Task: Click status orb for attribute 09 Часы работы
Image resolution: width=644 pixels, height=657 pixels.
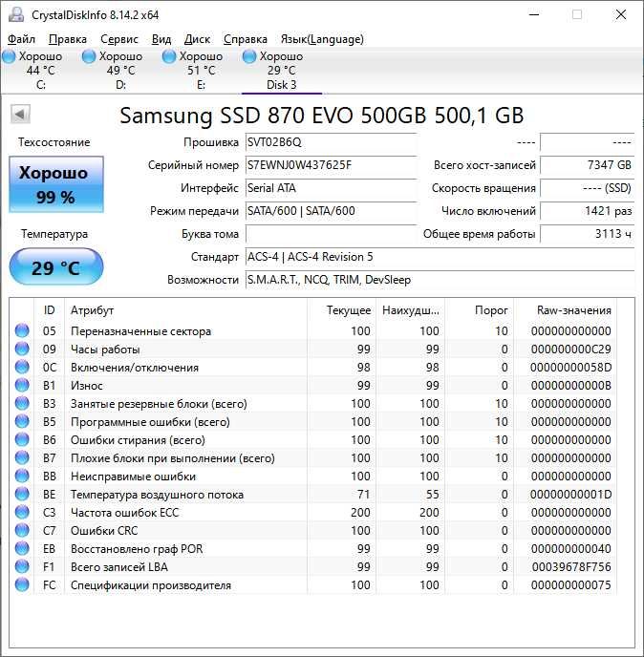Action: [x=22, y=349]
